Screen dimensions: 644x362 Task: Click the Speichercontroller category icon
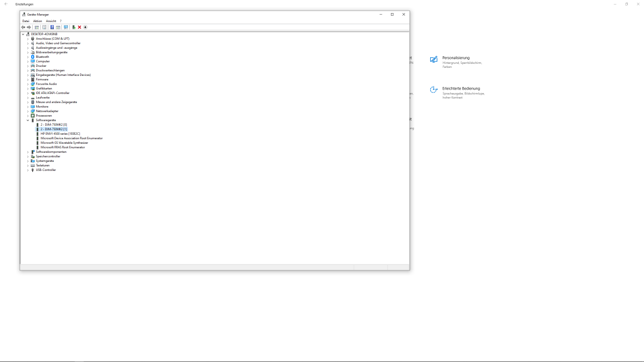coord(33,156)
